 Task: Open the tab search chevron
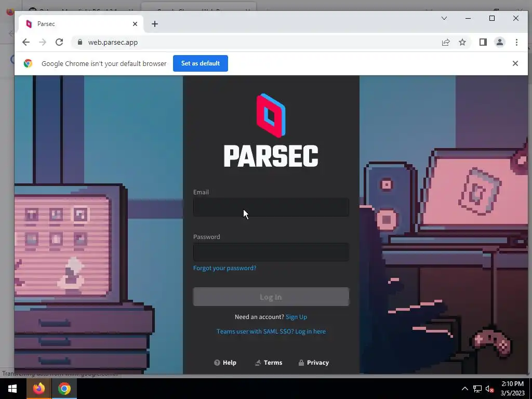[x=444, y=18]
